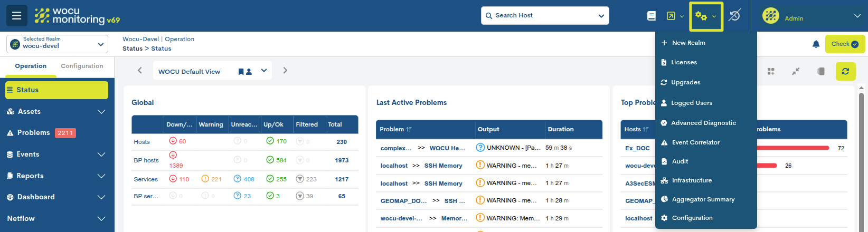Open the GEOMAP_DO... host link in problems
The height and width of the screenshot is (232, 868).
coord(403,201)
